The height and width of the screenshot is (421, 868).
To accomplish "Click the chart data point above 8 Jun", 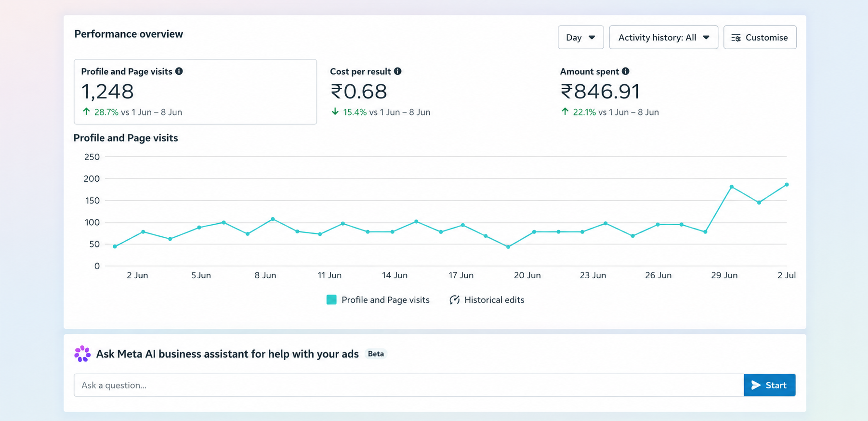I will point(273,219).
